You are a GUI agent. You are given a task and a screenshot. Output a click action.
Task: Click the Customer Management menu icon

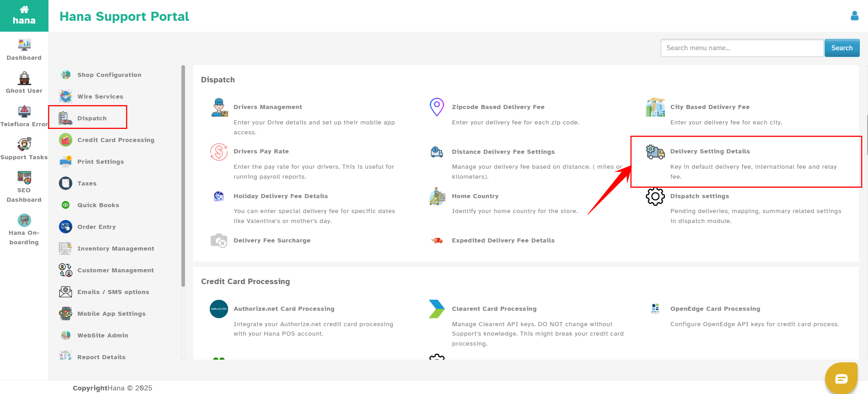pyautogui.click(x=66, y=270)
